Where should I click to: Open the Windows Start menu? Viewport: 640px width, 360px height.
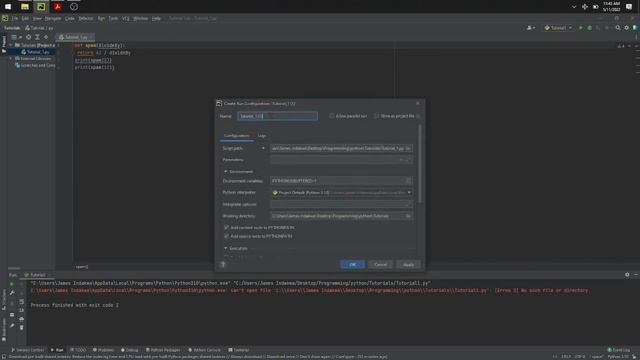[x=8, y=7]
